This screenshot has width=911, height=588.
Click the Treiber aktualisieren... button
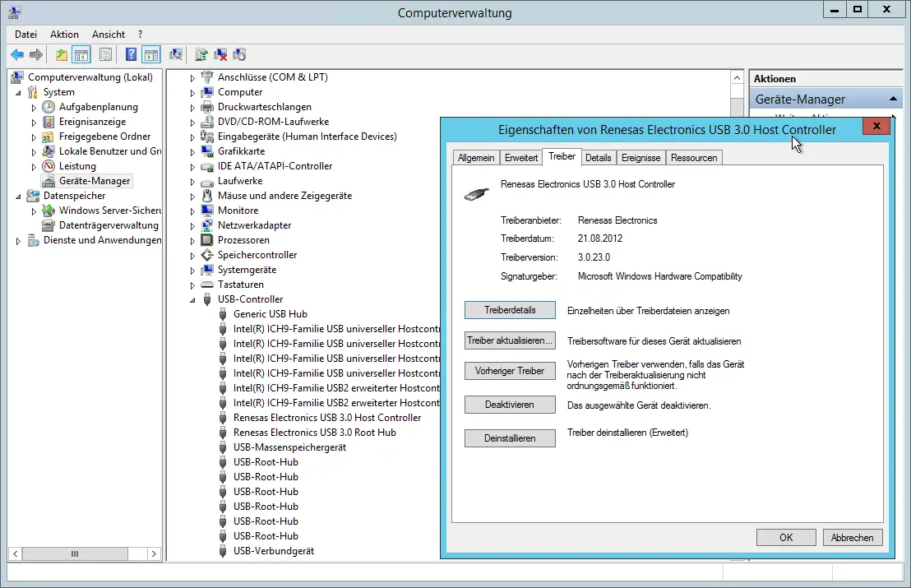pos(510,340)
